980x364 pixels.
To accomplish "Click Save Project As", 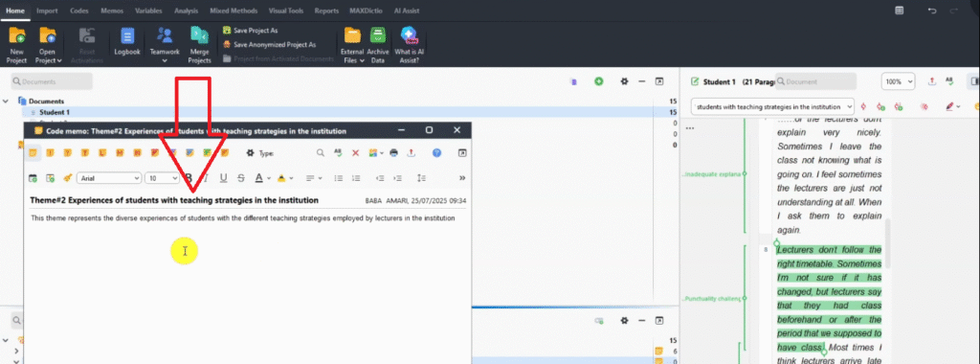I will click(x=251, y=30).
